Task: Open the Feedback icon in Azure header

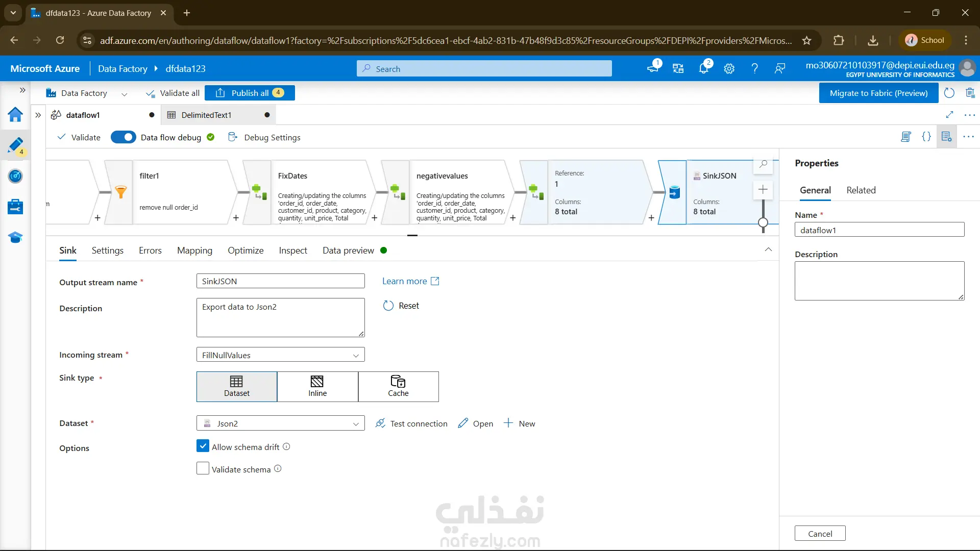Action: tap(780, 68)
